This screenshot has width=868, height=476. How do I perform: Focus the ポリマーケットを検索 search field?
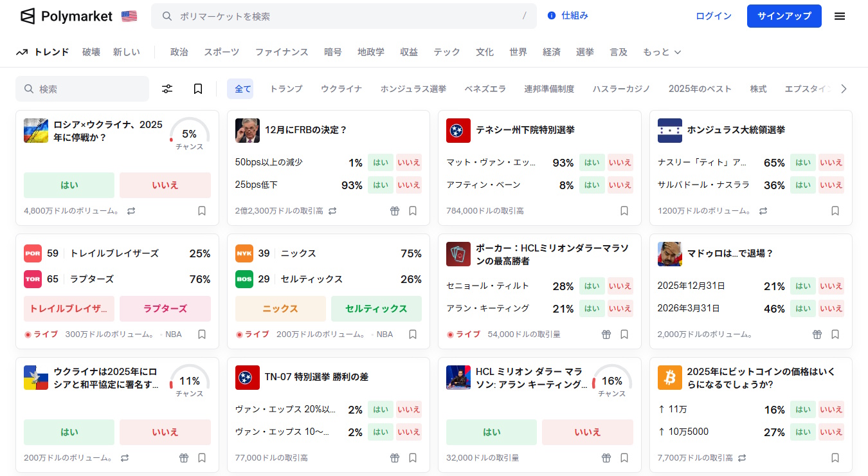coord(344,16)
